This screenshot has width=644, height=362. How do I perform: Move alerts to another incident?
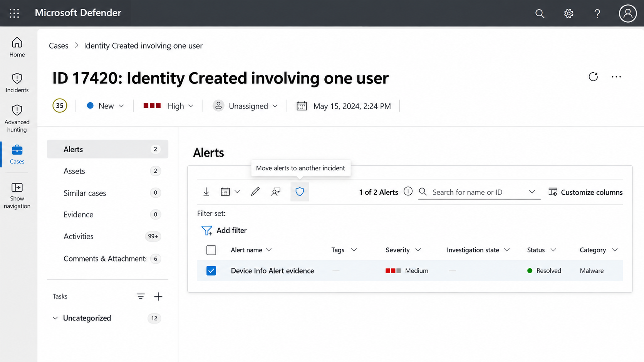pos(300,192)
